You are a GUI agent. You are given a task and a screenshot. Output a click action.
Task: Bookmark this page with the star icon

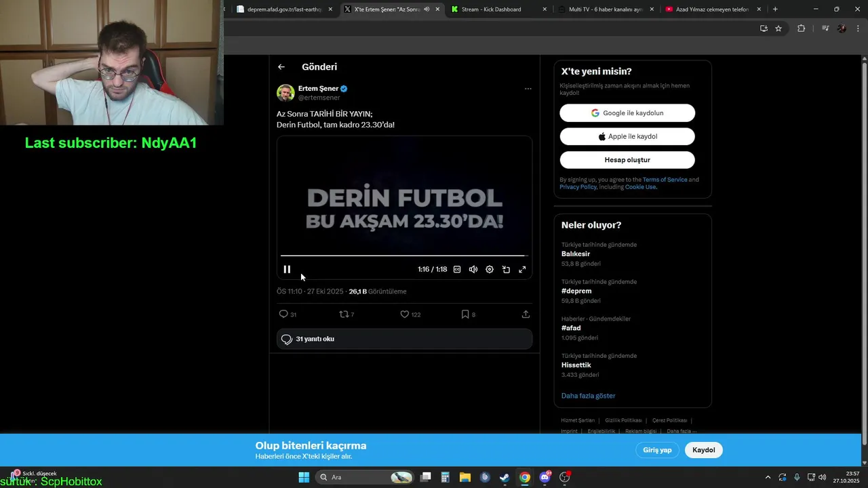778,28
